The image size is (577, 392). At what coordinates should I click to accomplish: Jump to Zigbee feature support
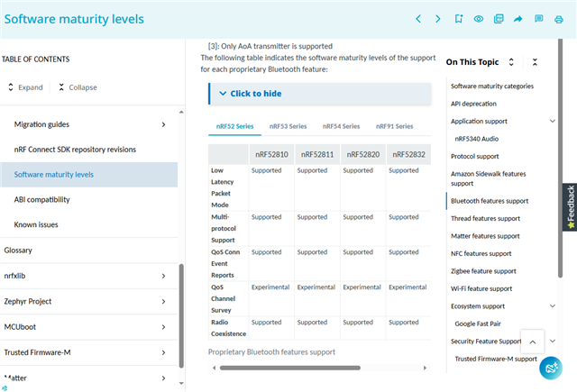coord(483,271)
